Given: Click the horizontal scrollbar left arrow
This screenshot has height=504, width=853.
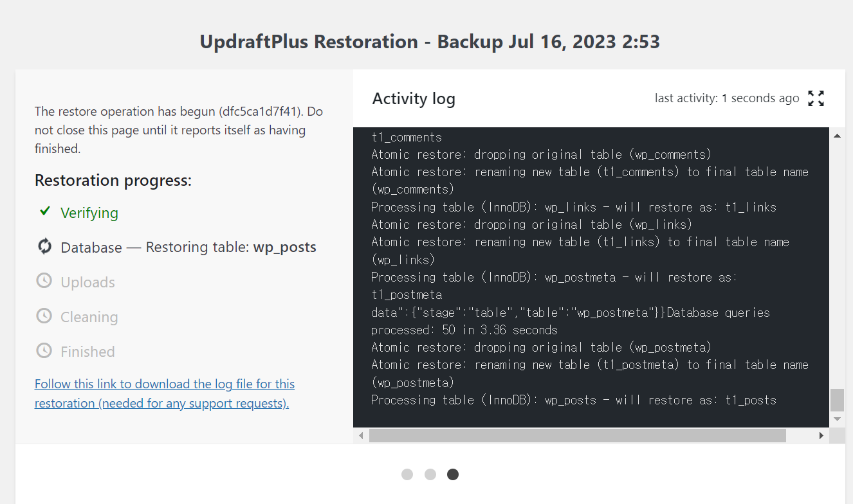Looking at the screenshot, I should tap(361, 435).
